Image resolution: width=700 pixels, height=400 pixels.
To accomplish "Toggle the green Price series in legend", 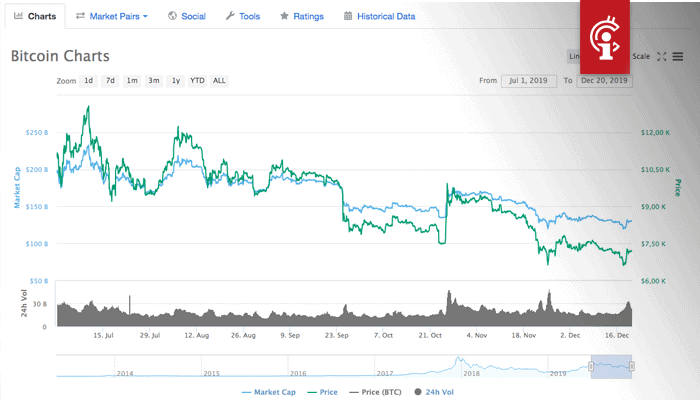I will point(322,392).
